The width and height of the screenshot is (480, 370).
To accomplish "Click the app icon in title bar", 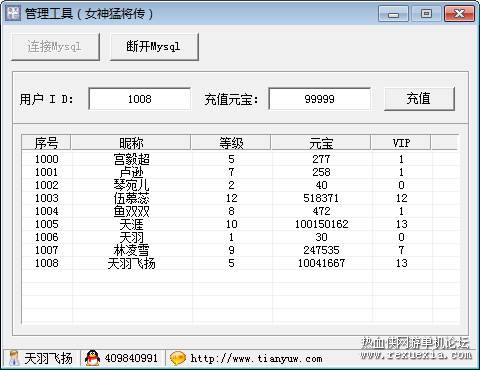I will coord(13,13).
